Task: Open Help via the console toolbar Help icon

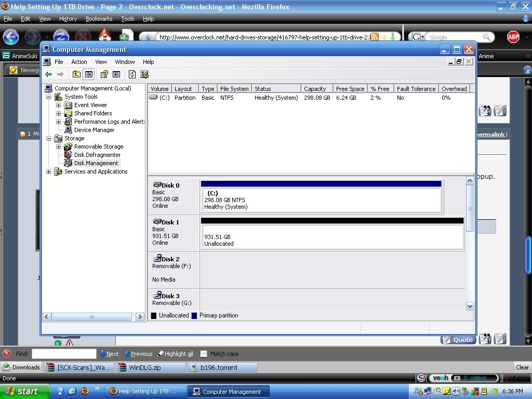Action: 104,74
